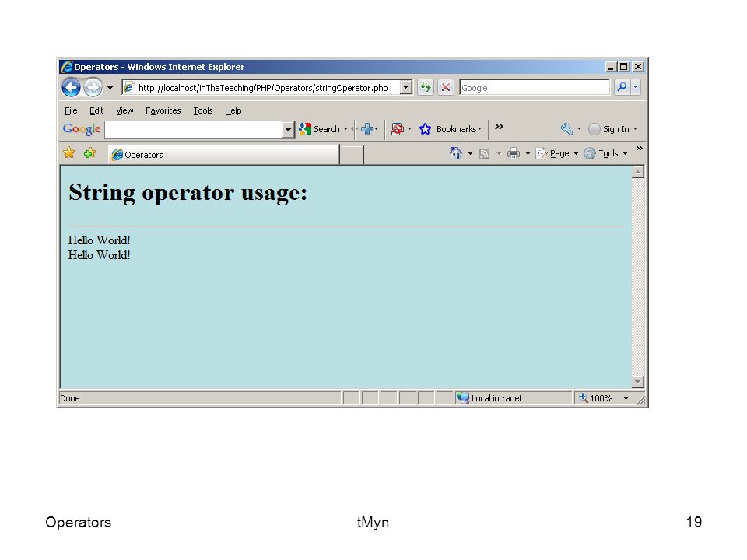Screen dimensions: 747x560
Task: Open the File menu
Action: click(71, 110)
